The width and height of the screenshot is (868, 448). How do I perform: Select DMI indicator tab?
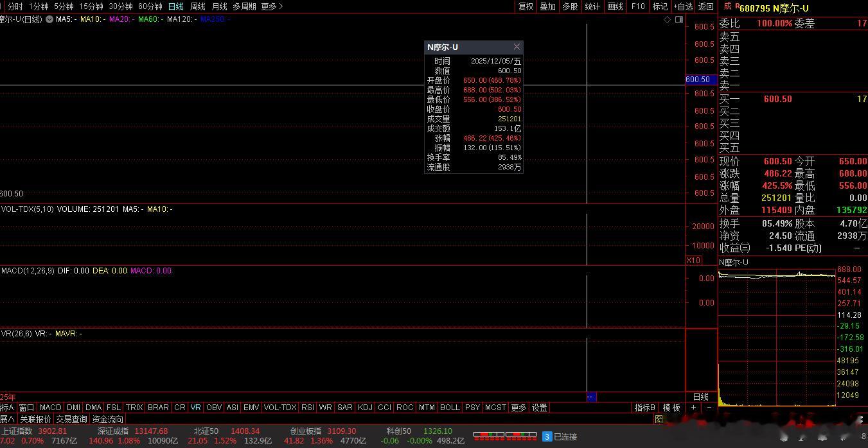[x=73, y=408]
